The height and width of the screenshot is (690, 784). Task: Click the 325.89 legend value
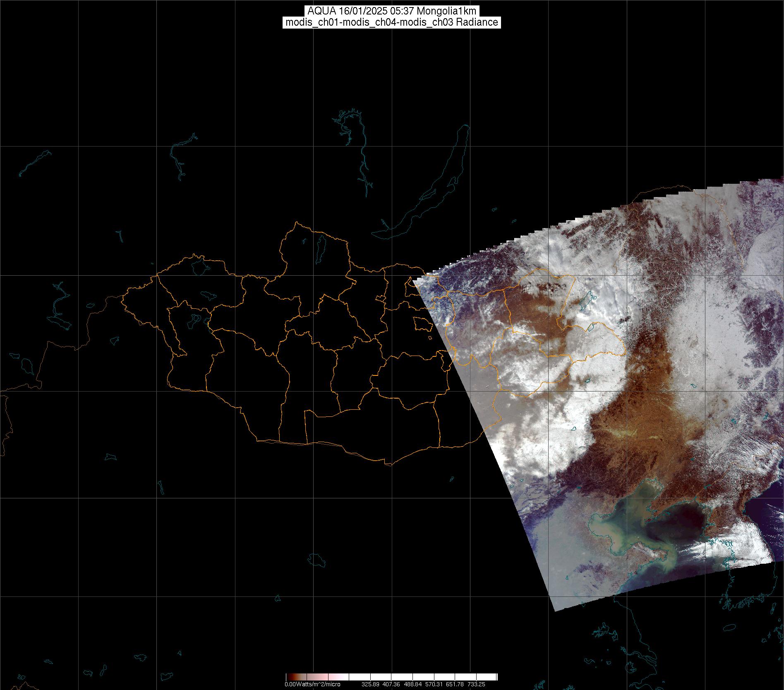point(370,685)
